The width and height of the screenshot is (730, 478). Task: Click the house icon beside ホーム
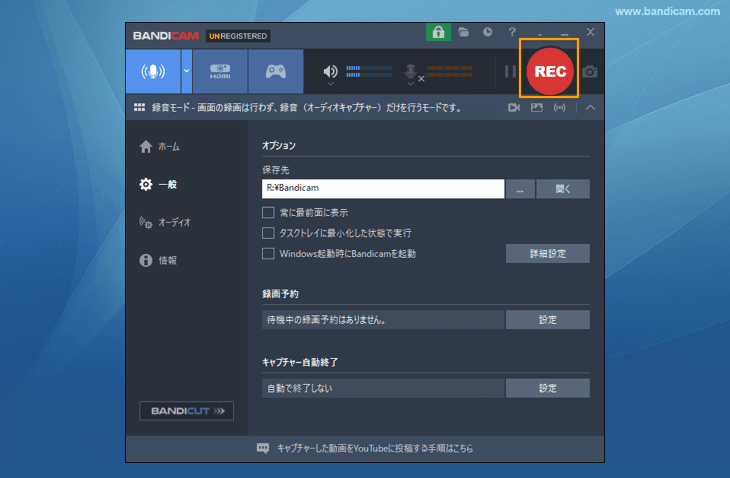146,147
